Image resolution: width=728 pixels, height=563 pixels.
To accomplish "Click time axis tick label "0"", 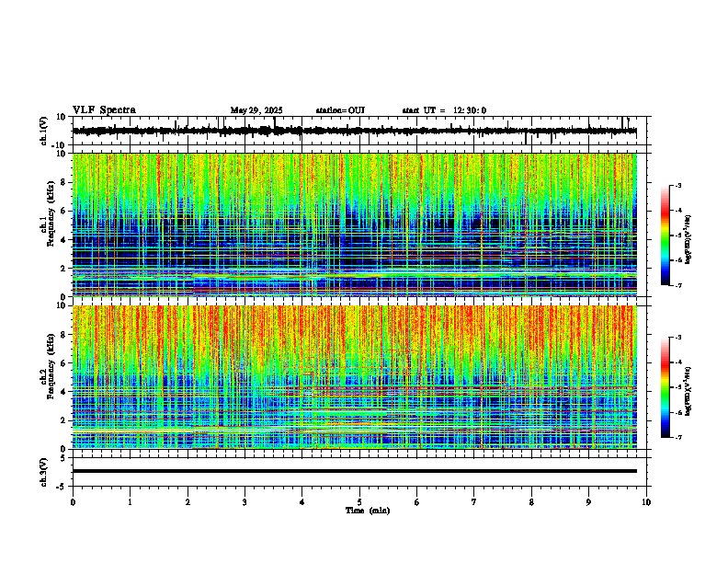I will (x=73, y=502).
